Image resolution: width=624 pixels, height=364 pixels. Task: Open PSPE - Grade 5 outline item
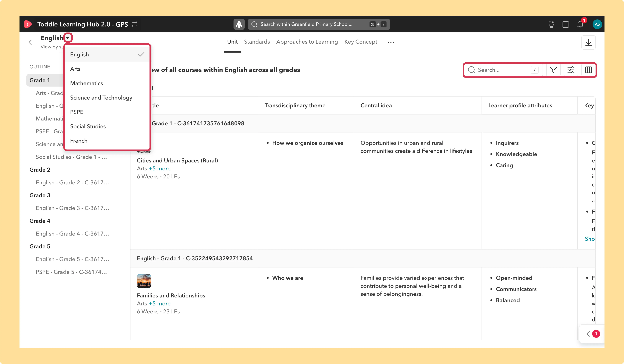[x=71, y=272]
